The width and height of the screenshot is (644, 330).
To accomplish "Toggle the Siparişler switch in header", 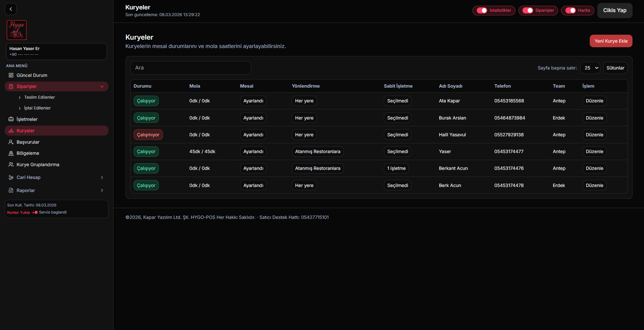I will point(527,10).
